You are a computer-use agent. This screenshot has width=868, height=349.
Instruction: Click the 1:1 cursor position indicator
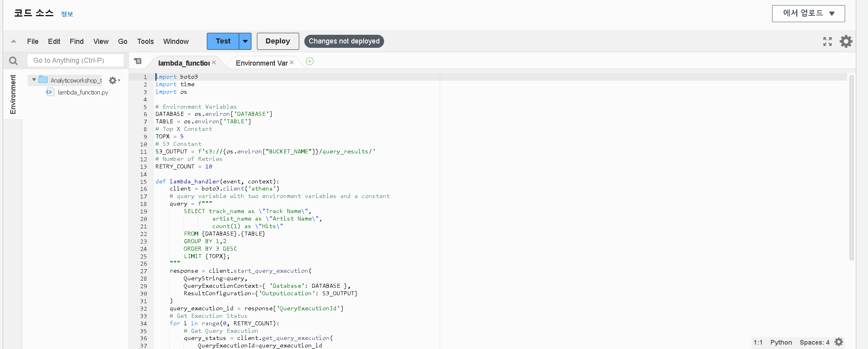point(758,342)
